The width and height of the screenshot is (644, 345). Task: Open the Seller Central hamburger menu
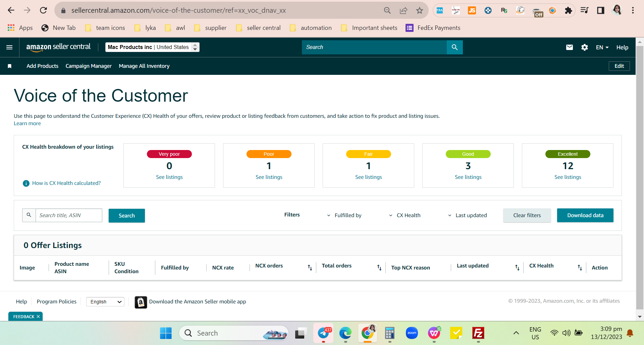[9, 47]
